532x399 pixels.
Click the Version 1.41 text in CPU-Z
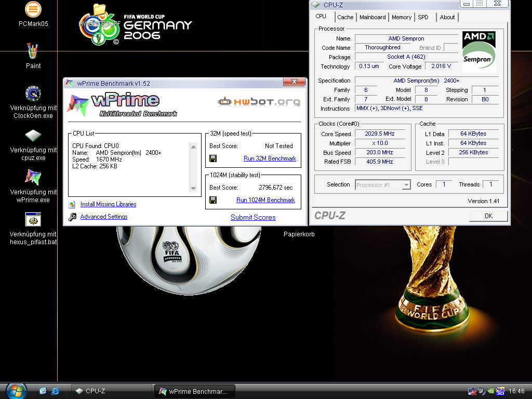point(484,201)
